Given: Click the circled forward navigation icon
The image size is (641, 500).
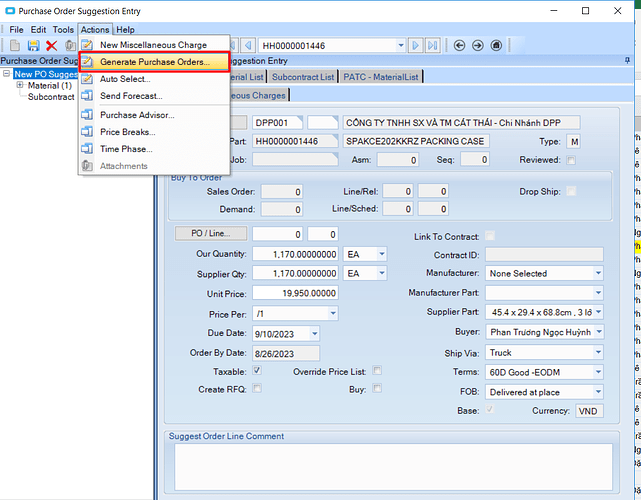Looking at the screenshot, I should click(x=477, y=45).
